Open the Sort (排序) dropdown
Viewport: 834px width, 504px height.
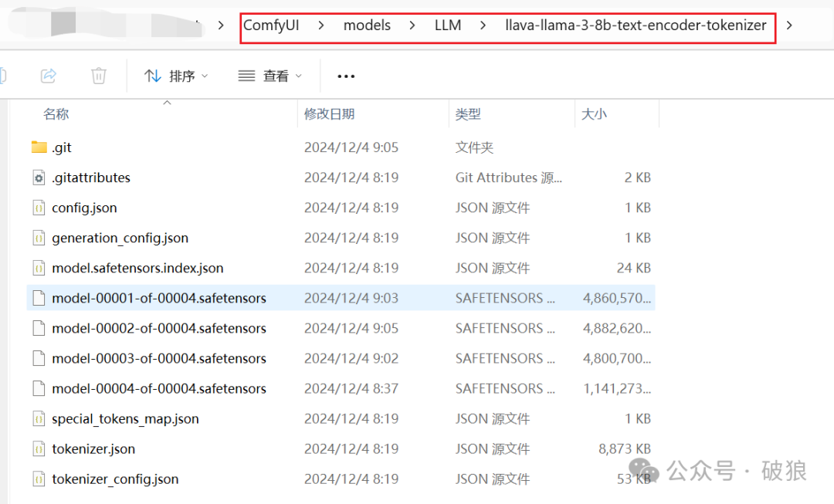(176, 76)
